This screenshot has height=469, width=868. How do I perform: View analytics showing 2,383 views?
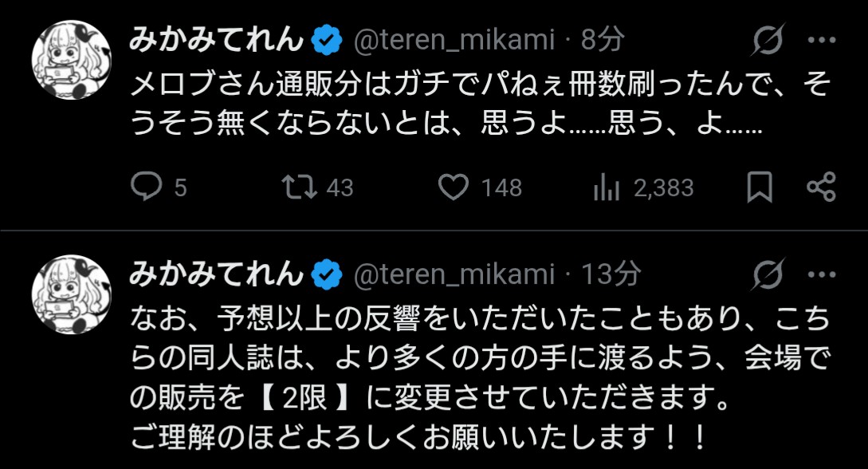[x=607, y=187]
